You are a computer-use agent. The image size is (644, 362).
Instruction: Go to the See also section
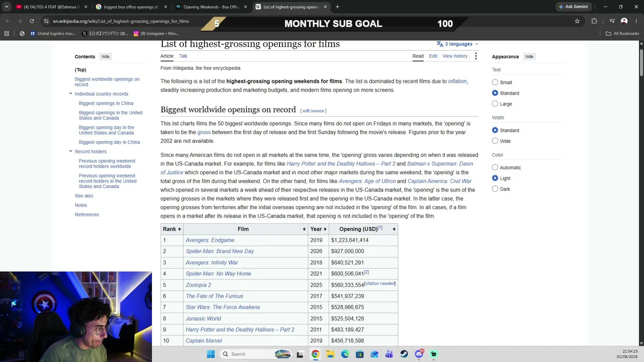tap(84, 196)
